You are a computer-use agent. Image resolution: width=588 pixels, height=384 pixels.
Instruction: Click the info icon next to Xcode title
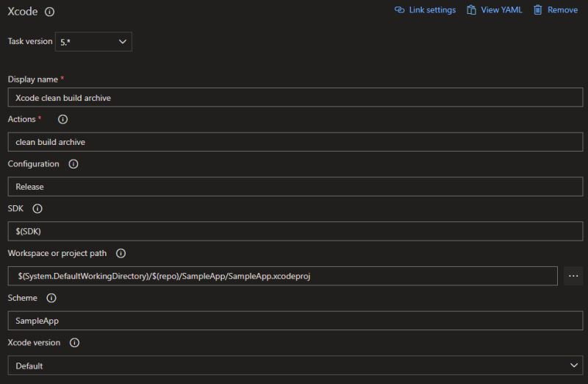(x=49, y=12)
